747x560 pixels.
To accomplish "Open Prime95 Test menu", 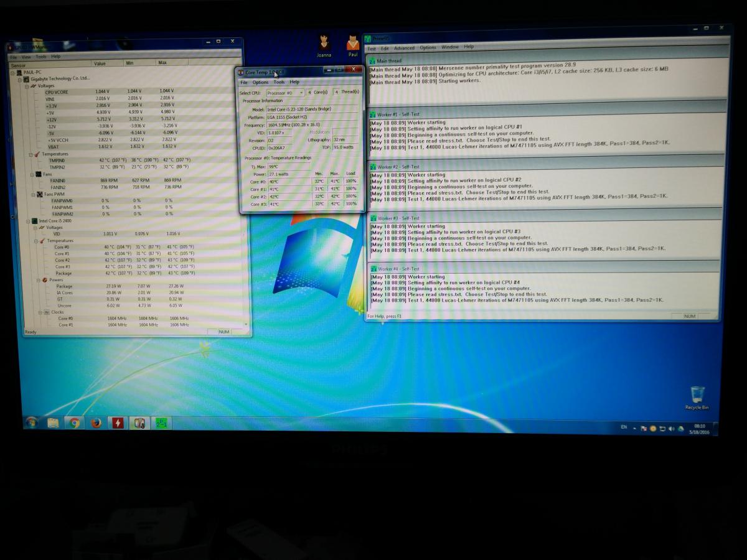I will [372, 48].
